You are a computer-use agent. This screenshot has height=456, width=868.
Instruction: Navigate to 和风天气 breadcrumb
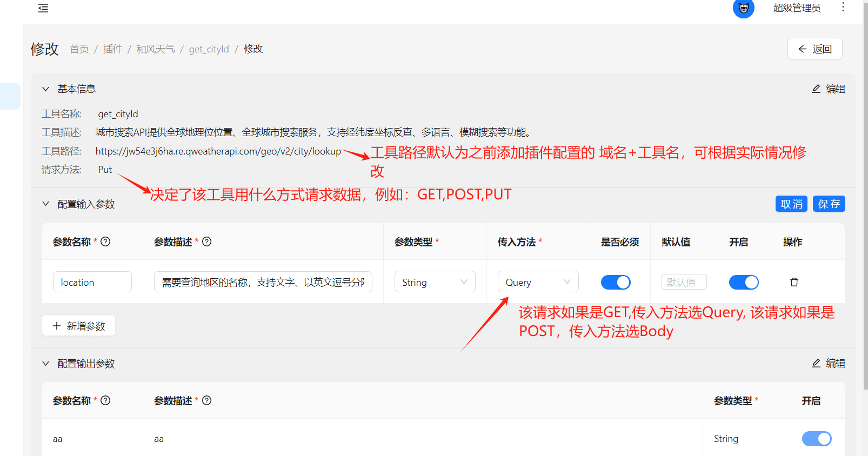coord(156,49)
